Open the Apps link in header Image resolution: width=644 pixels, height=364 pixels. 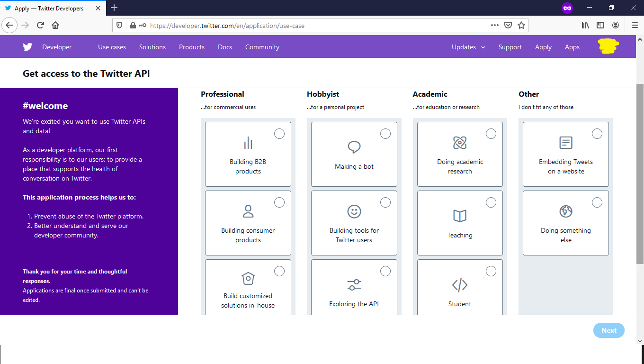click(572, 47)
